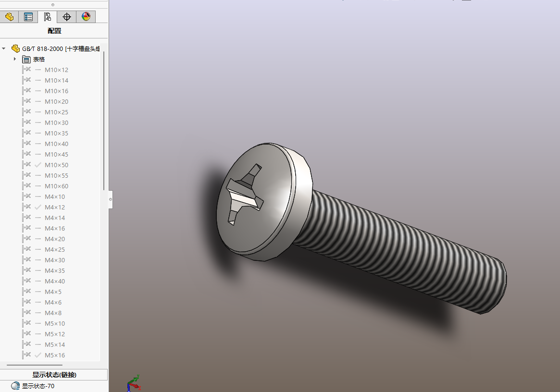The height and width of the screenshot is (392, 560).
Task: Select configuration M4×6
Action: tap(53, 302)
